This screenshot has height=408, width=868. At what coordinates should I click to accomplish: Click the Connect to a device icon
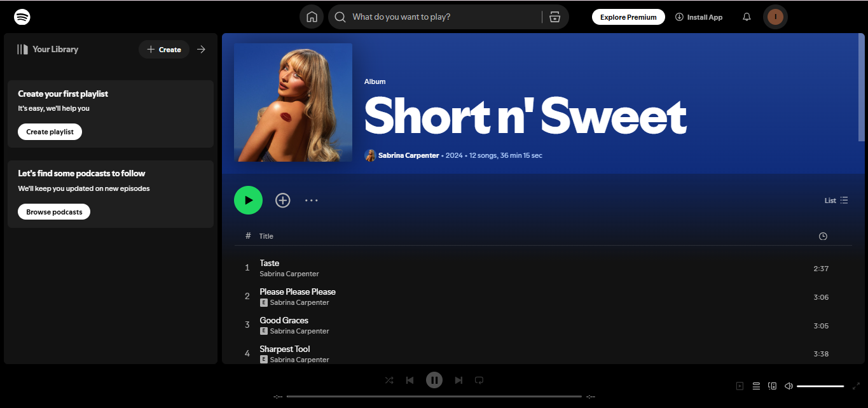point(772,386)
